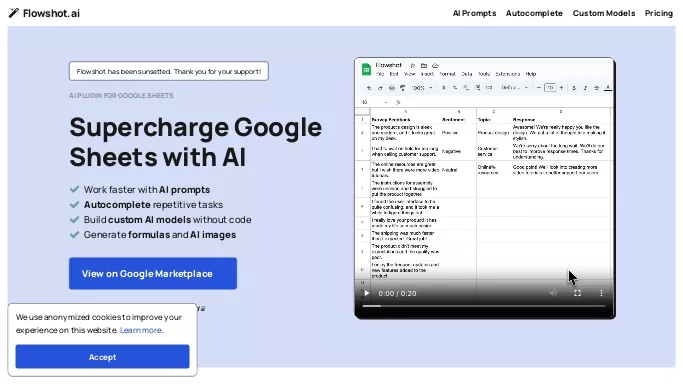Open the name box dropdown arrow
Screen dimensions: 683x384
[386, 102]
